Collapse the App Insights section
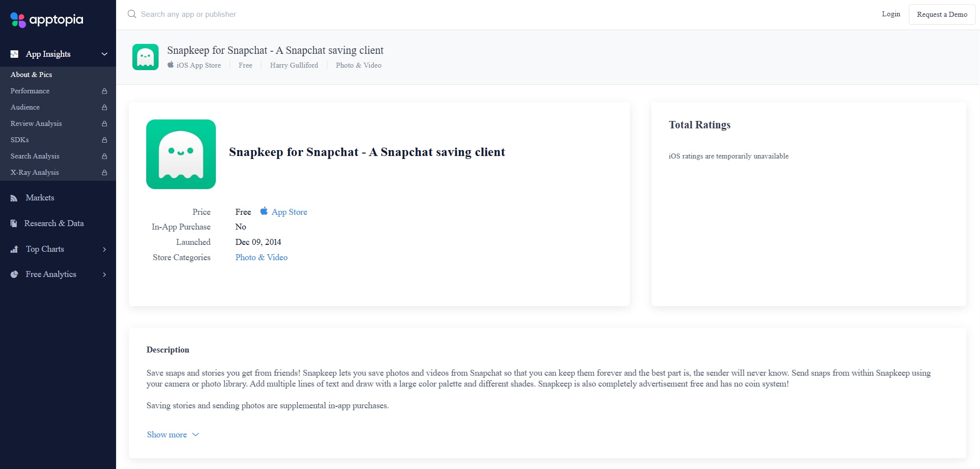 pos(104,53)
